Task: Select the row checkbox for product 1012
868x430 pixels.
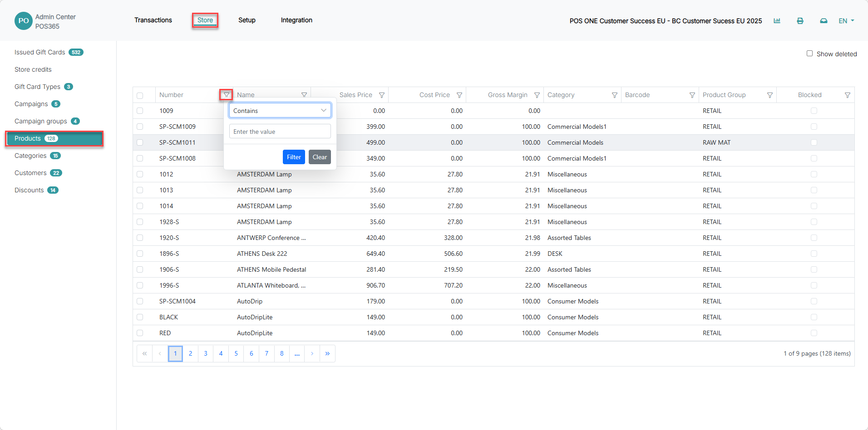Action: tap(140, 174)
